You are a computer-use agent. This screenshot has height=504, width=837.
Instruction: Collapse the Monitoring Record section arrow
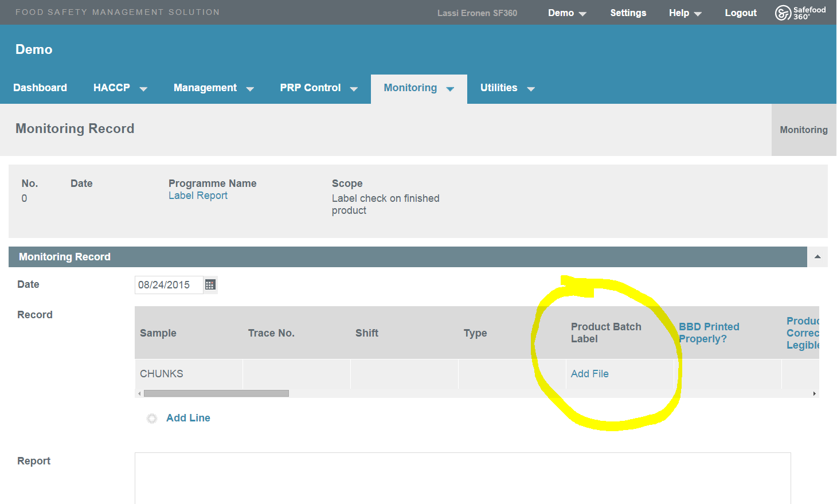click(x=818, y=257)
